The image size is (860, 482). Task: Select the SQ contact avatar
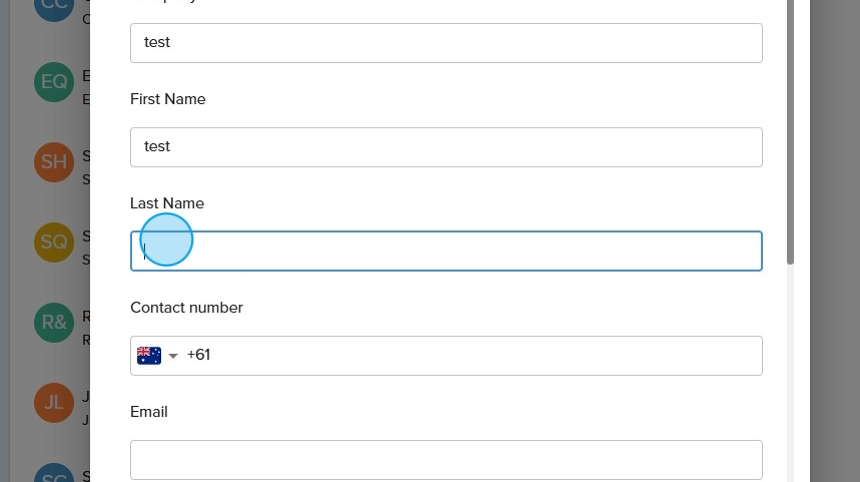click(53, 242)
